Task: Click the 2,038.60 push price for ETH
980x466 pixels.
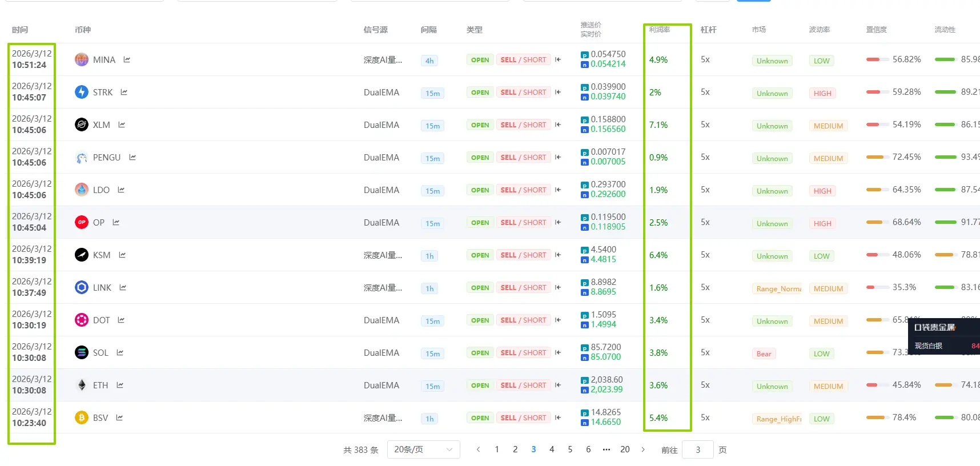Action: 607,380
